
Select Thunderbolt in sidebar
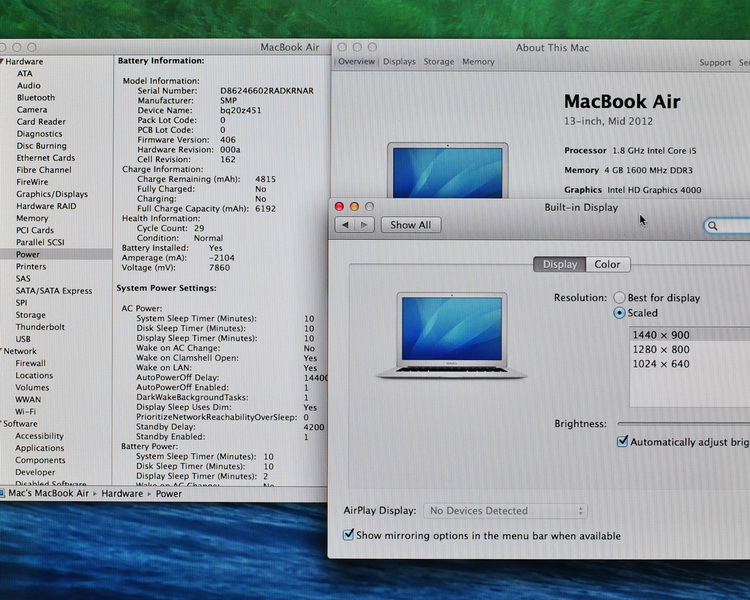click(x=40, y=327)
